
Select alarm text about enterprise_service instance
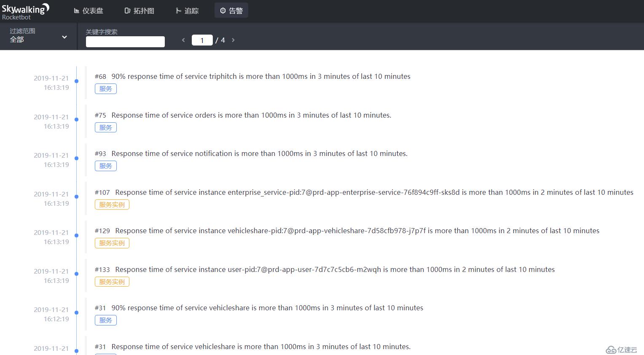point(374,192)
